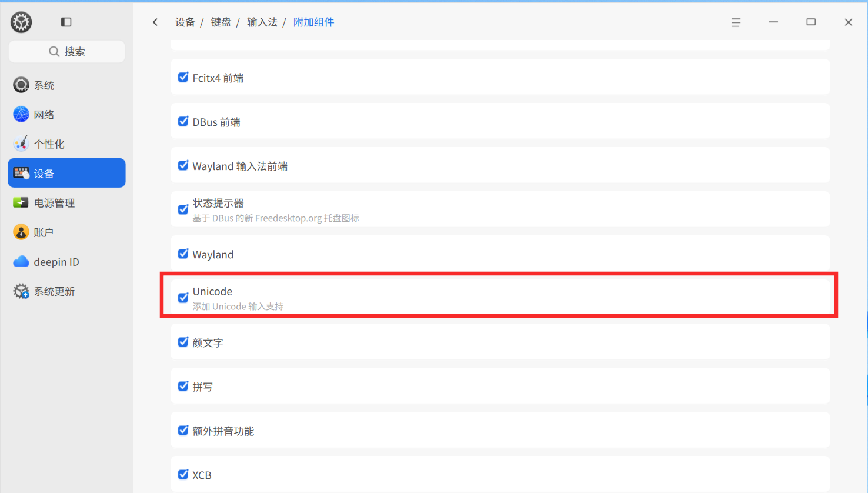Click the 电源管理 battery icon
The height and width of the screenshot is (493, 868).
(x=21, y=202)
